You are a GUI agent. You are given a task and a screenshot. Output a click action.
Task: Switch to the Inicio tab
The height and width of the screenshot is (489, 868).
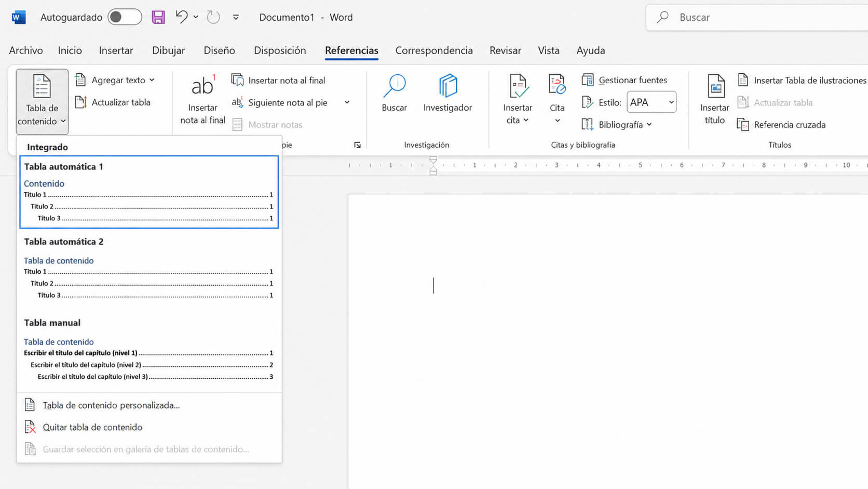[70, 50]
